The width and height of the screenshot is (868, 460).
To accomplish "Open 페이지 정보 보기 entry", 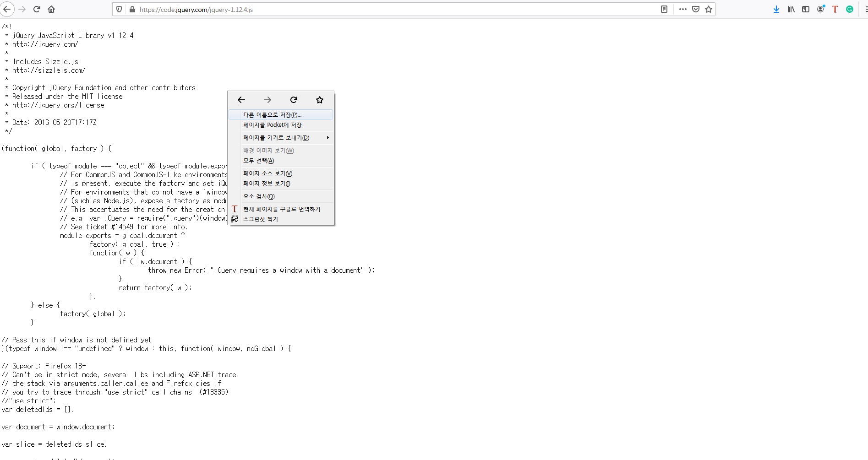I will [281, 184].
